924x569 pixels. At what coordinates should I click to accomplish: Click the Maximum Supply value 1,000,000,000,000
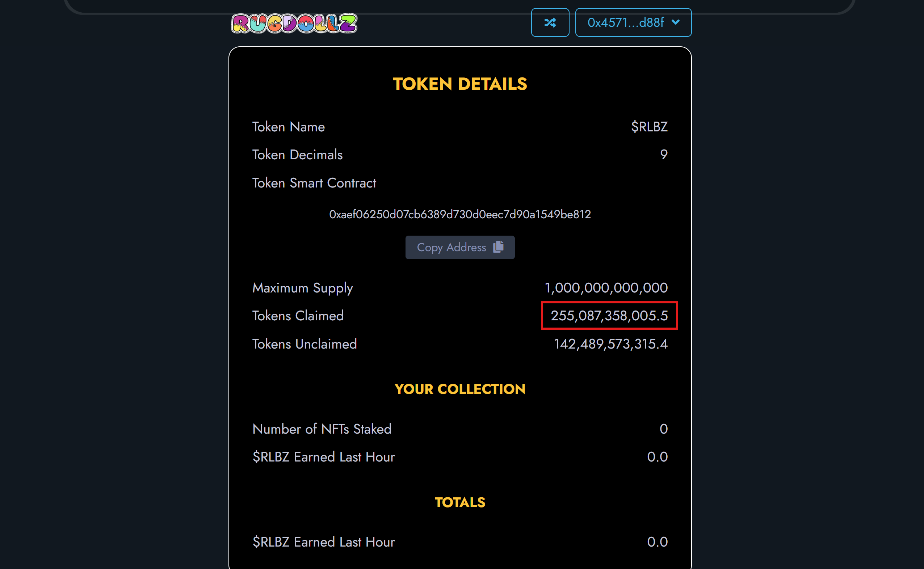click(606, 287)
